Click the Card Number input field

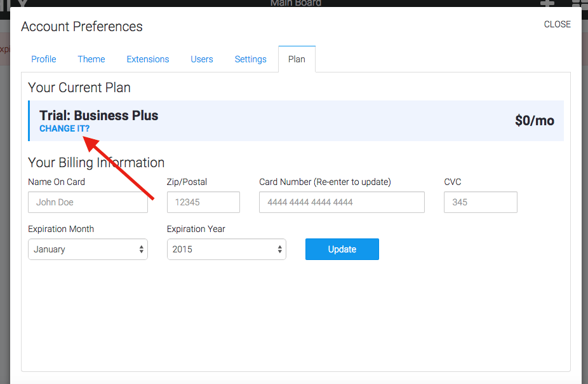pyautogui.click(x=342, y=202)
